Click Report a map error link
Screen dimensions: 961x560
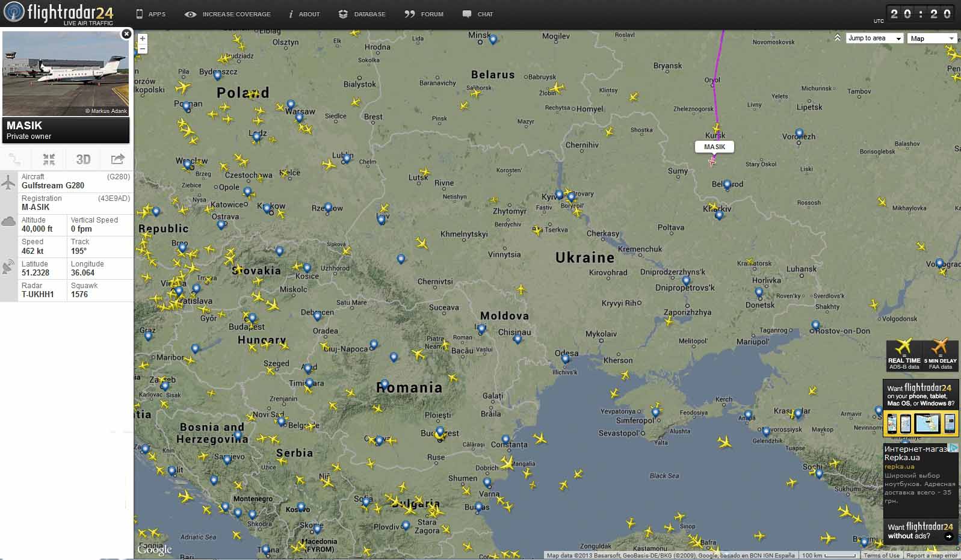[x=932, y=555]
